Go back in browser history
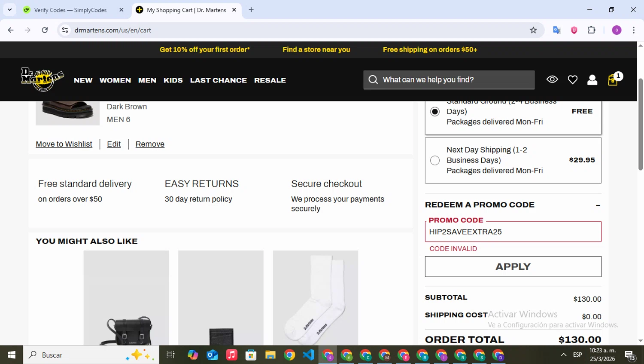 11,30
